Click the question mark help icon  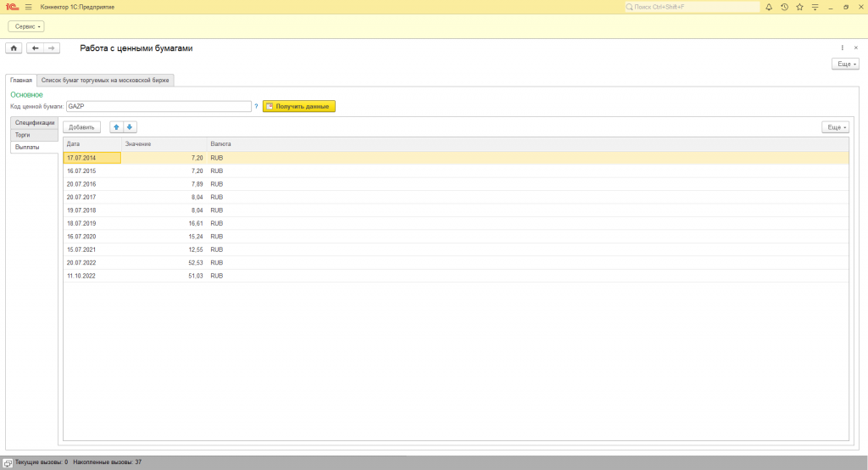(x=256, y=106)
